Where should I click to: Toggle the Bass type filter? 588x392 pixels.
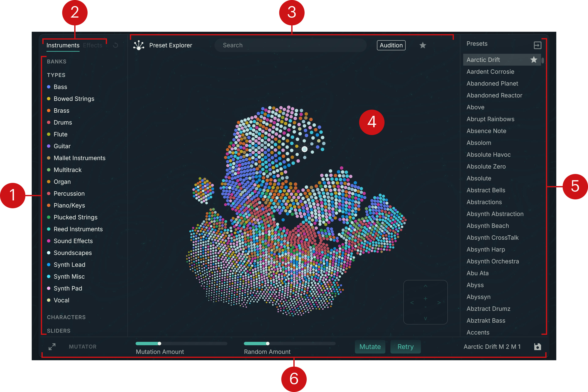pos(60,87)
